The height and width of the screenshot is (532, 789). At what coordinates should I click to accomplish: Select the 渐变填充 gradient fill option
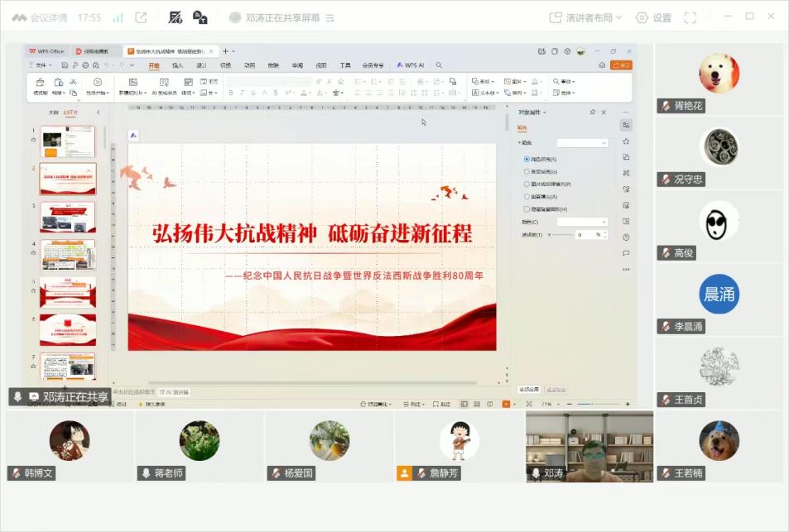(x=527, y=171)
